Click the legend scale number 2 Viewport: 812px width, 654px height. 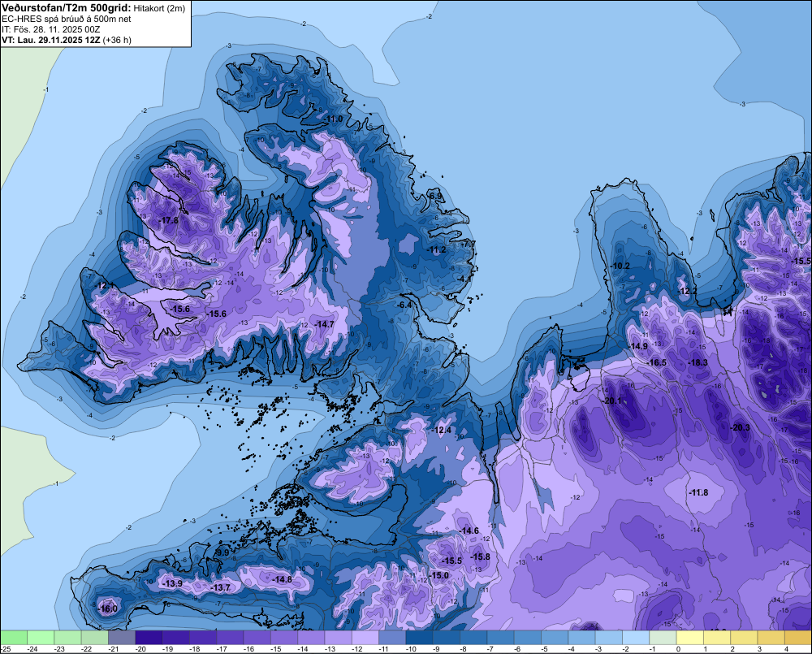[x=732, y=649]
